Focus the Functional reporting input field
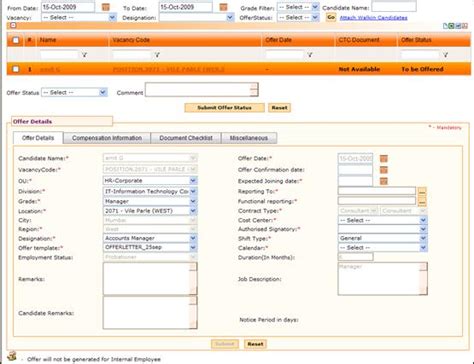474x364 pixels. point(377,201)
